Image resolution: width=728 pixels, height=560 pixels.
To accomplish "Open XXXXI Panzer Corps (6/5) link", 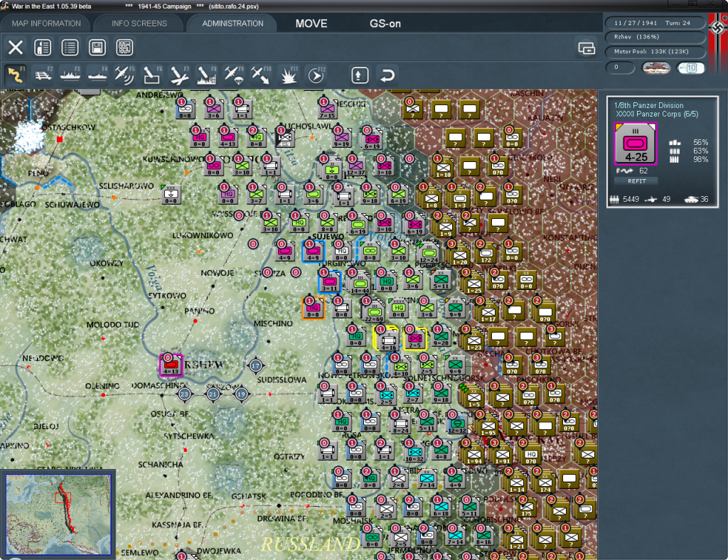I will click(657, 114).
